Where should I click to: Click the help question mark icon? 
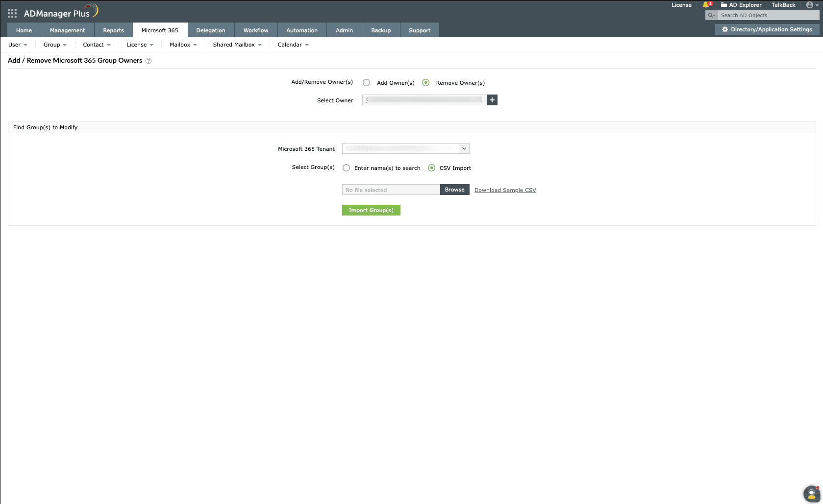(x=149, y=61)
